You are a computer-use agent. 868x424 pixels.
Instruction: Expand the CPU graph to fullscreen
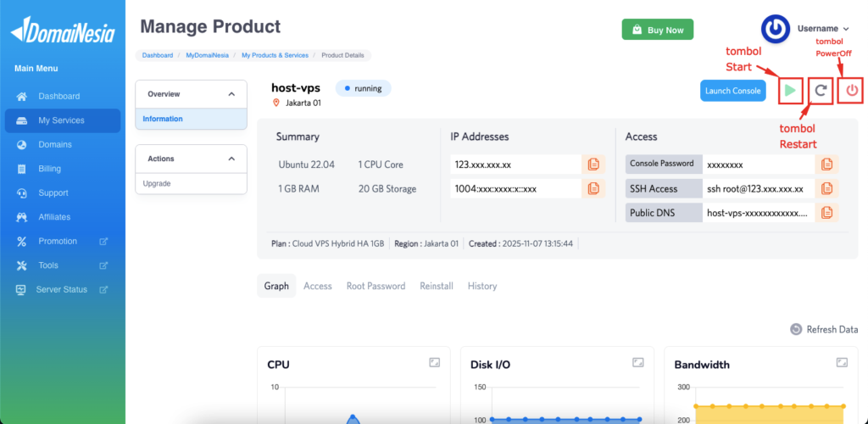[435, 363]
